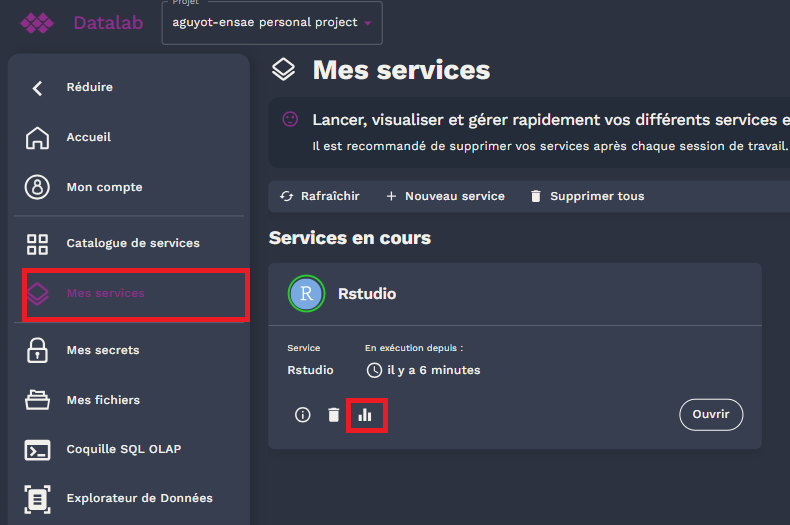Click Ouvrir to open Rstudio
Screen dimensions: 790x525
[711, 414]
